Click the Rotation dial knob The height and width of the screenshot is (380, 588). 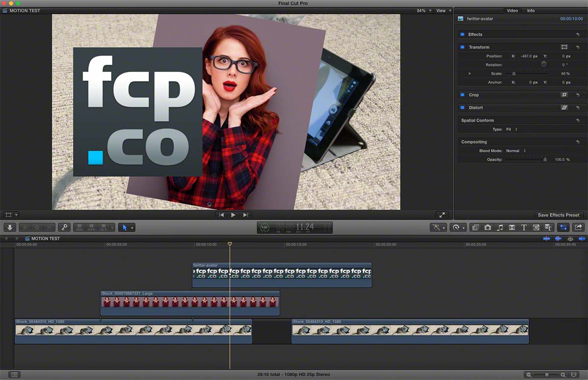543,65
